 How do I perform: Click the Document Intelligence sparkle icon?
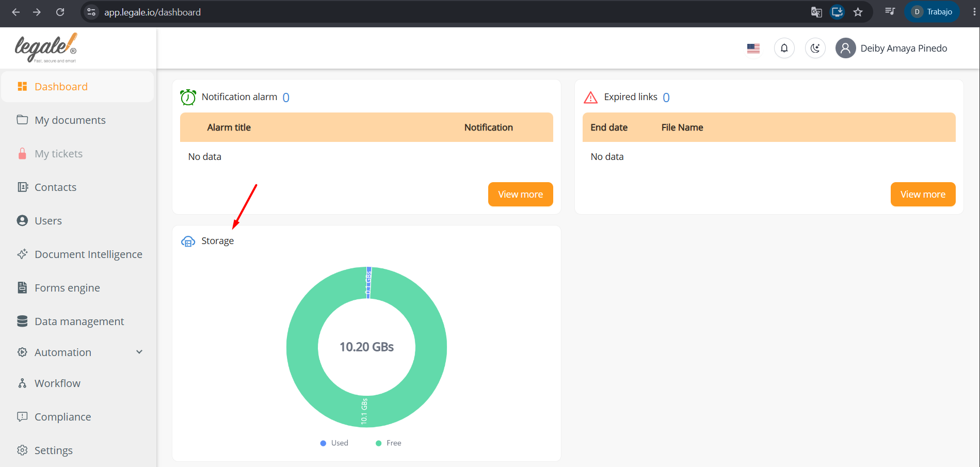click(x=22, y=254)
